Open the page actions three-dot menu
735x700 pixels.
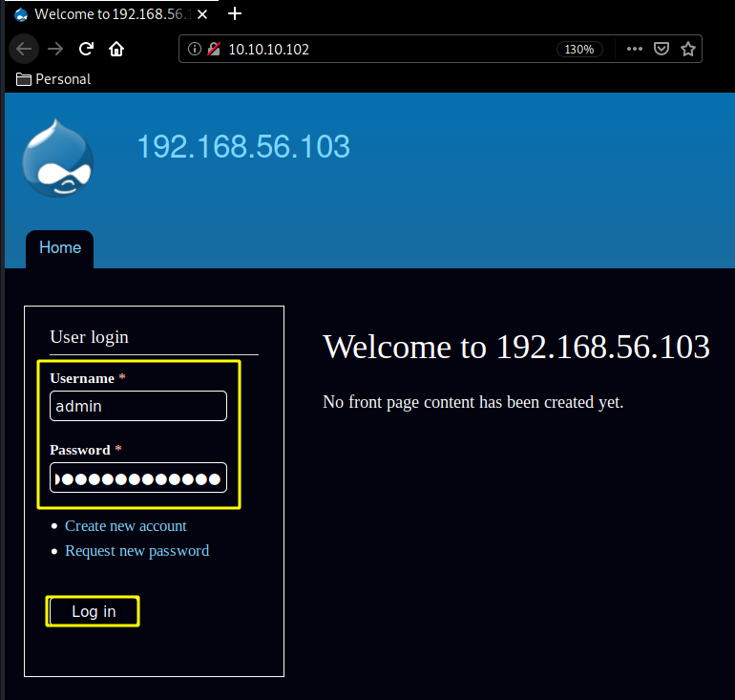pos(634,50)
